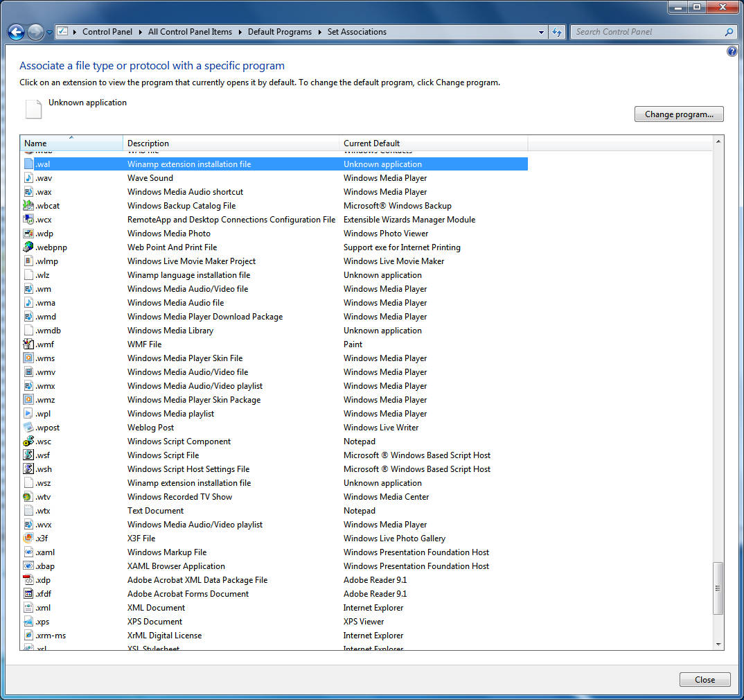Sort by the Name column header

(71, 143)
